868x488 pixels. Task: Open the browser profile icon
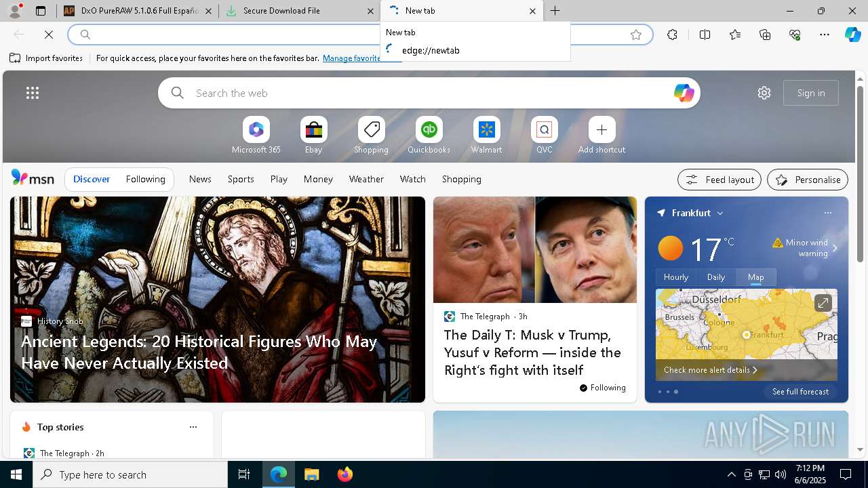15,10
